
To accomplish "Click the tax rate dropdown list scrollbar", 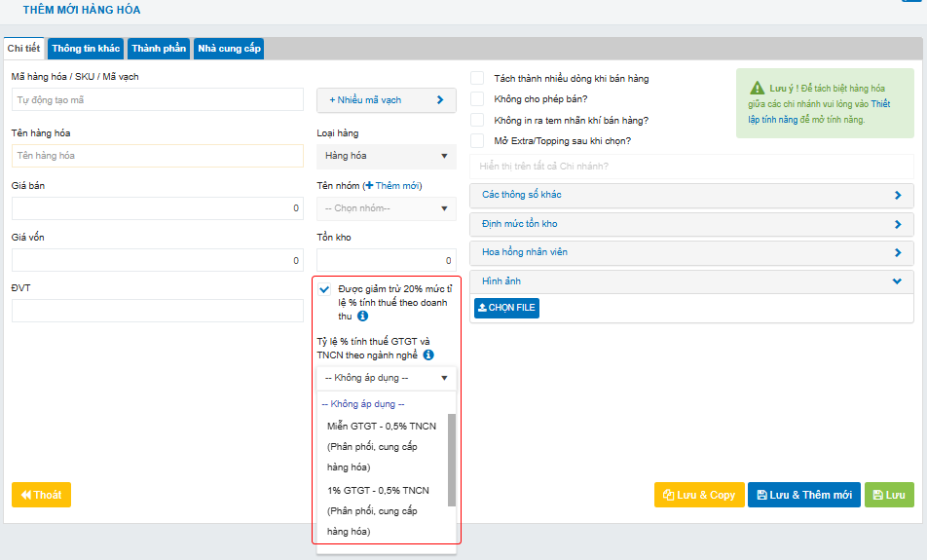I will 451,458.
